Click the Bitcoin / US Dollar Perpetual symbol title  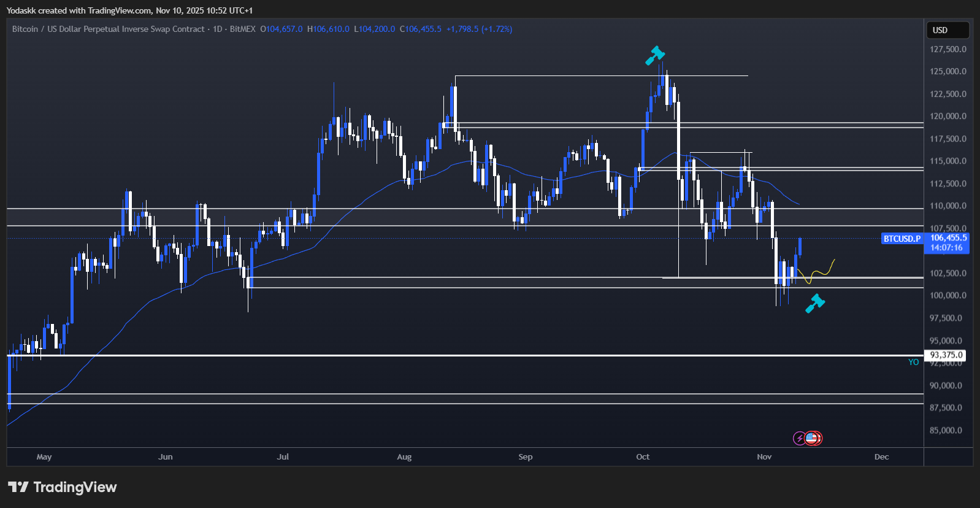pos(108,29)
